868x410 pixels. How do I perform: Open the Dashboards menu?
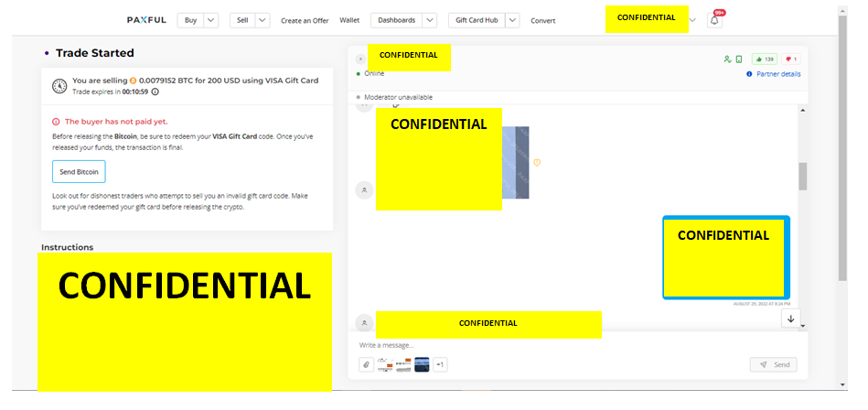click(397, 20)
